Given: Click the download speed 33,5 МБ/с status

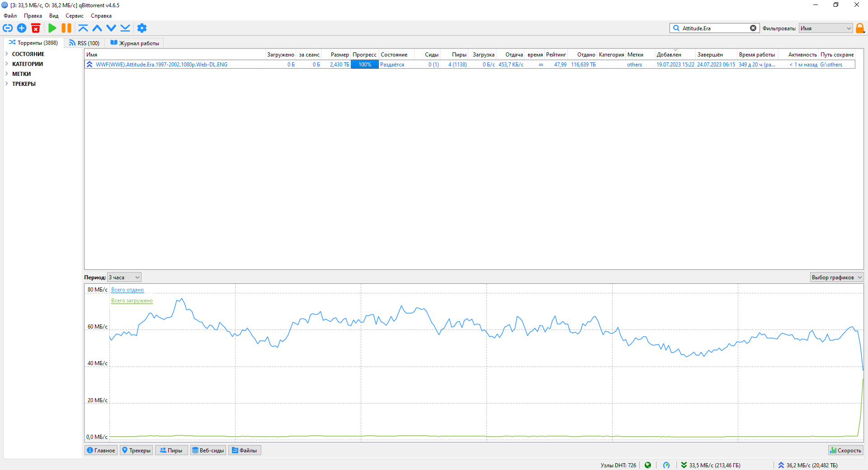Looking at the screenshot, I should click(711, 465).
